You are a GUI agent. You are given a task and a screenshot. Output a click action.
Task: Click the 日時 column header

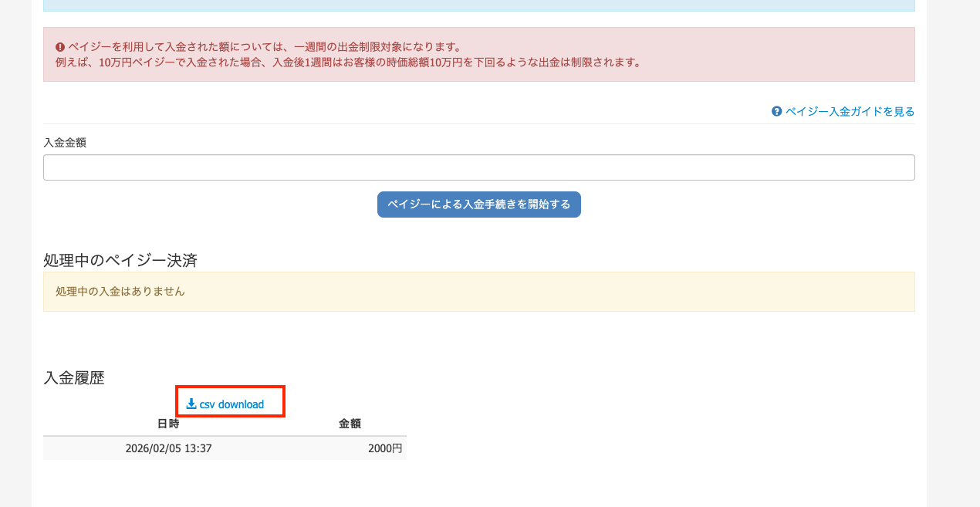168,424
